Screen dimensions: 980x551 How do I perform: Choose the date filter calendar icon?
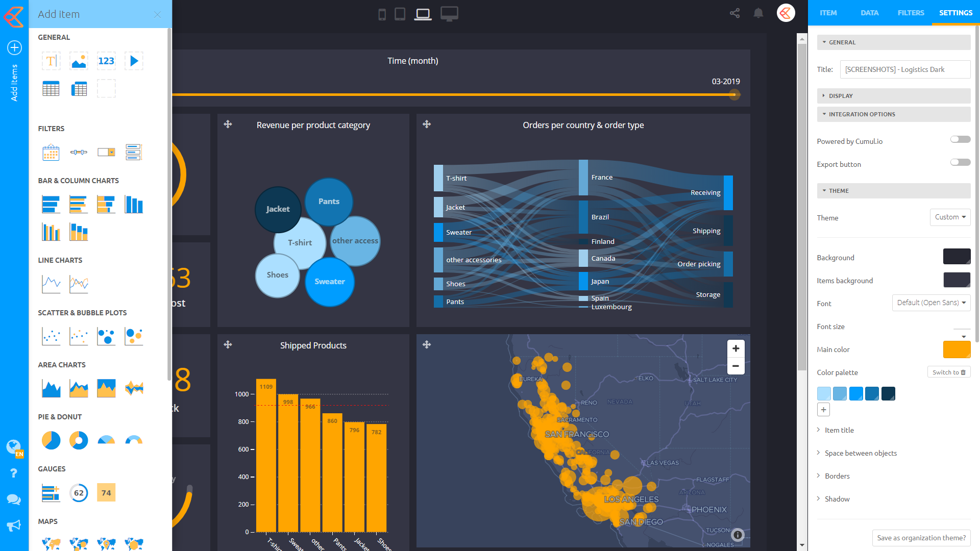click(x=51, y=152)
